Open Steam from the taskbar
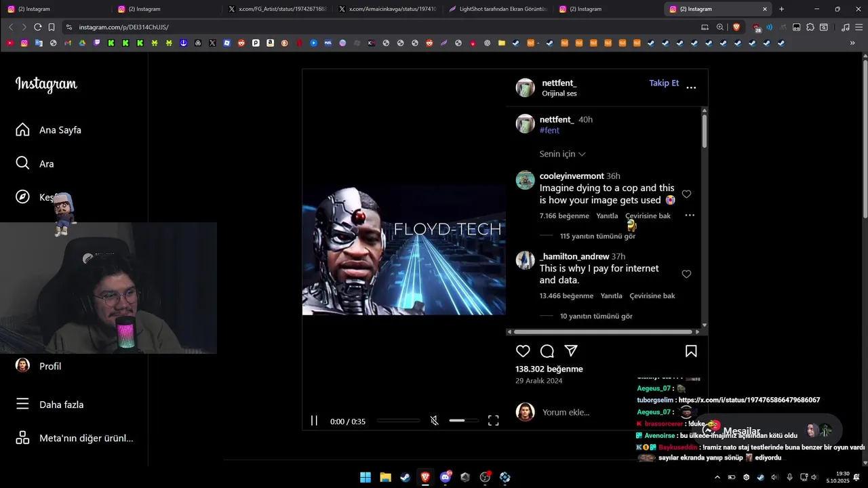The height and width of the screenshot is (488, 868). (405, 477)
